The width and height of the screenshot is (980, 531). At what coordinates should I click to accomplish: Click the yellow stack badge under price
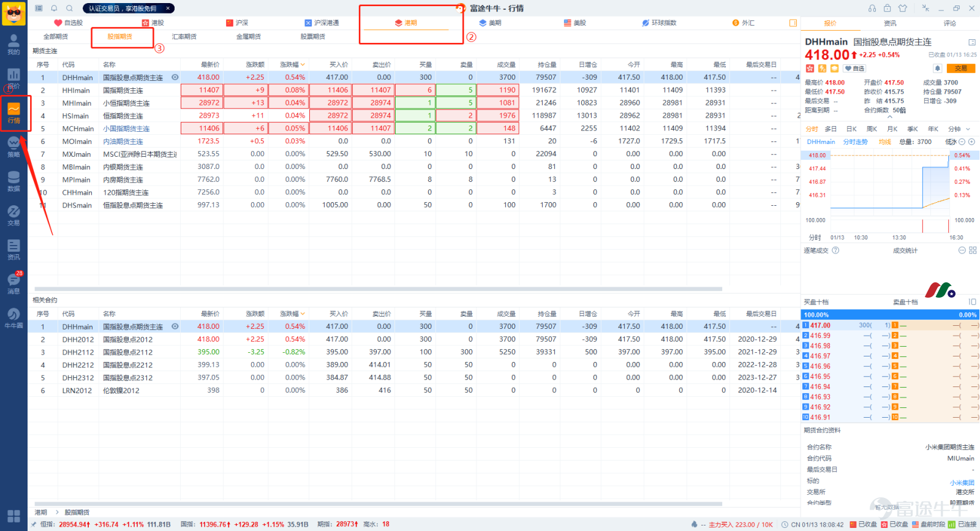coord(834,69)
